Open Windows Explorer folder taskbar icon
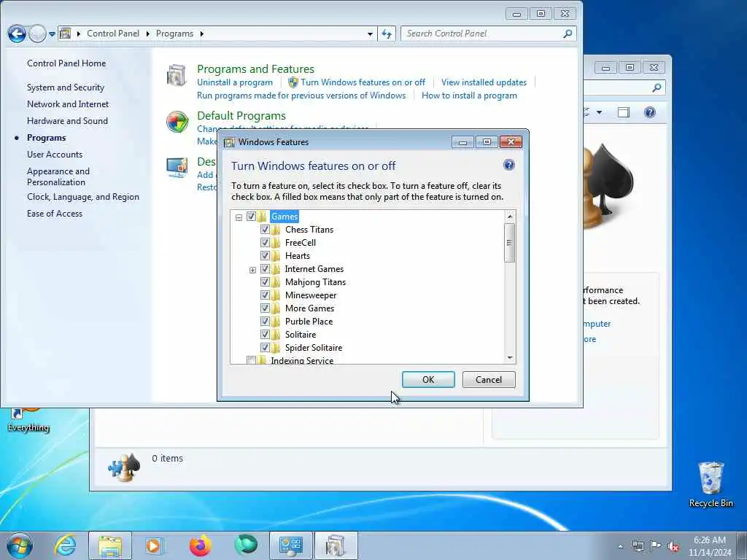 (x=110, y=545)
